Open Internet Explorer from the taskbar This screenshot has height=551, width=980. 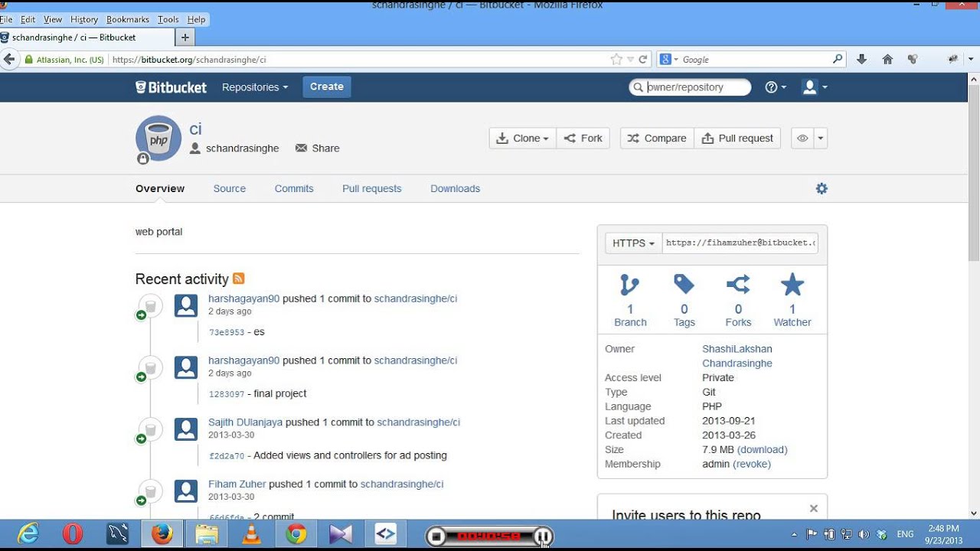(x=28, y=534)
